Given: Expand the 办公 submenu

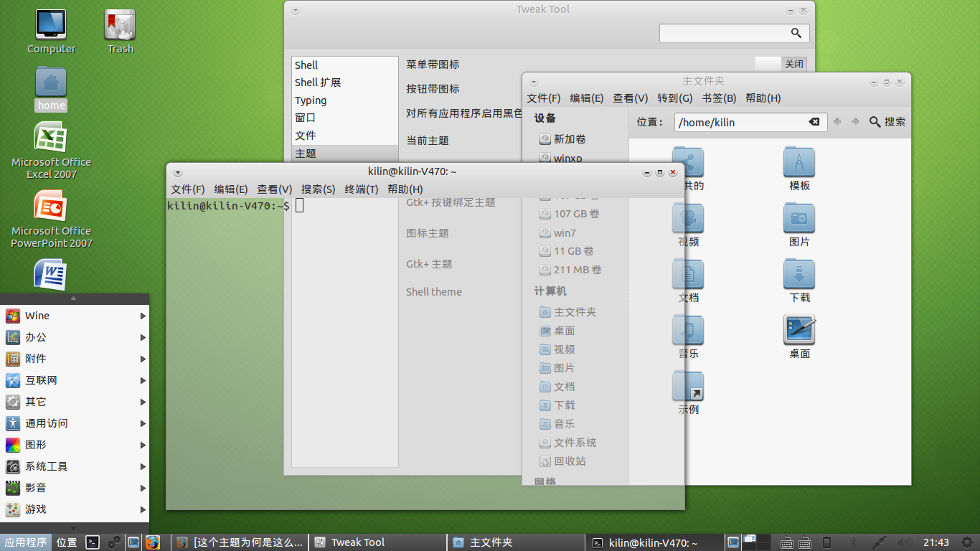Looking at the screenshot, I should (x=75, y=337).
